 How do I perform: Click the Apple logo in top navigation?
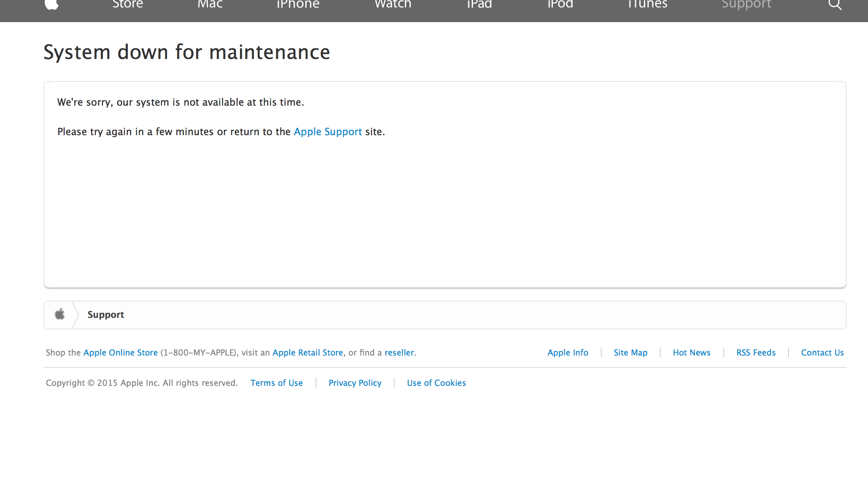coord(52,5)
